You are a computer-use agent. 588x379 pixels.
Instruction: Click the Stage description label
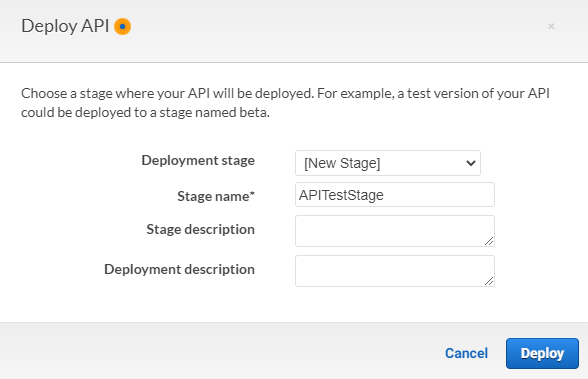(x=201, y=229)
